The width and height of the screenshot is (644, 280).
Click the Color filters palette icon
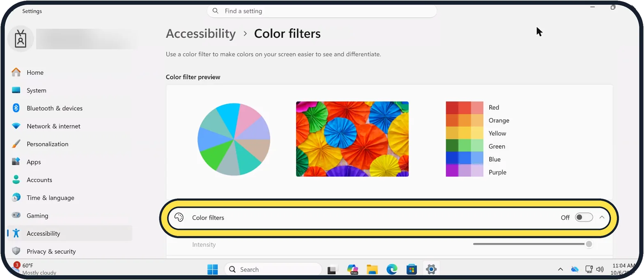[179, 218]
